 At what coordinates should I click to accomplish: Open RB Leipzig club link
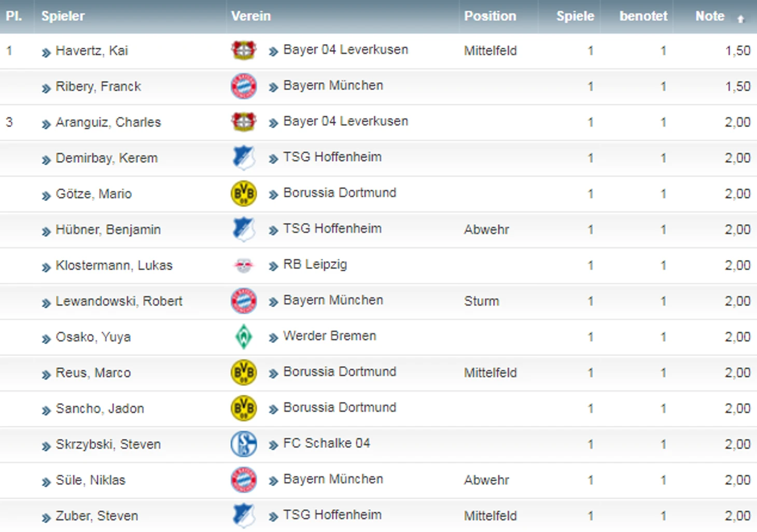(315, 264)
